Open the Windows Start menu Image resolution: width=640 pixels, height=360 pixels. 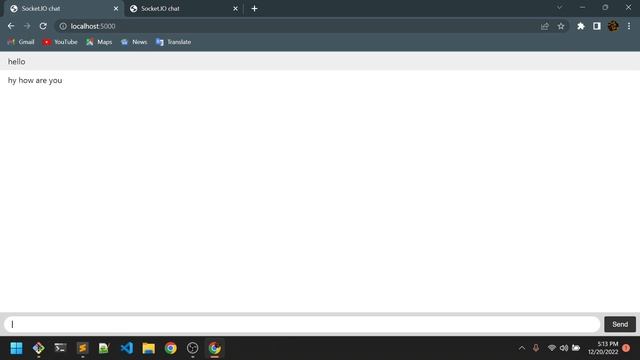click(x=16, y=348)
